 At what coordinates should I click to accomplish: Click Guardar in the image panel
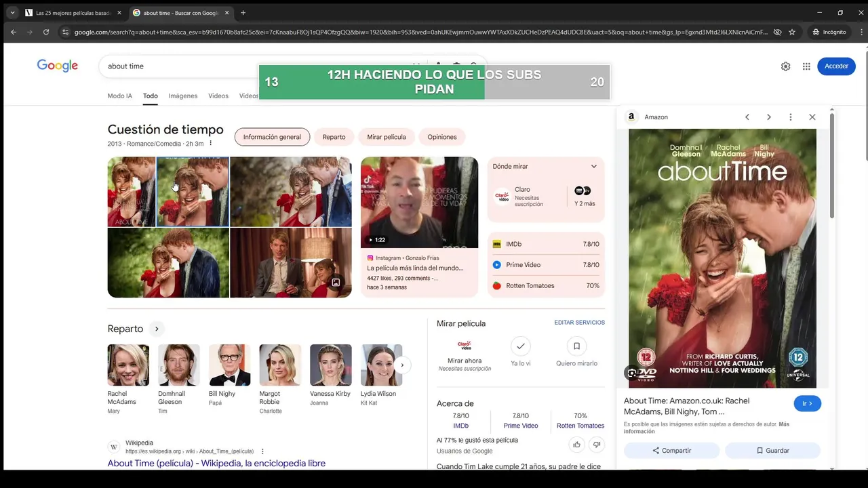pyautogui.click(x=773, y=451)
